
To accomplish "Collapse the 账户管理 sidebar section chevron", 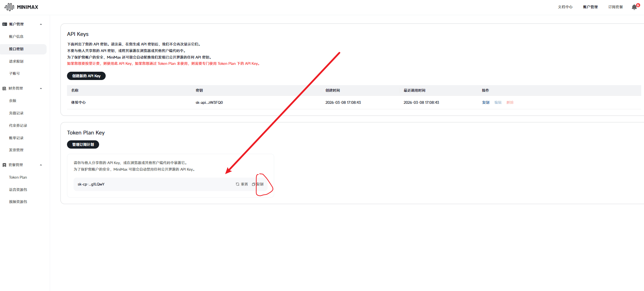I will coord(41,24).
